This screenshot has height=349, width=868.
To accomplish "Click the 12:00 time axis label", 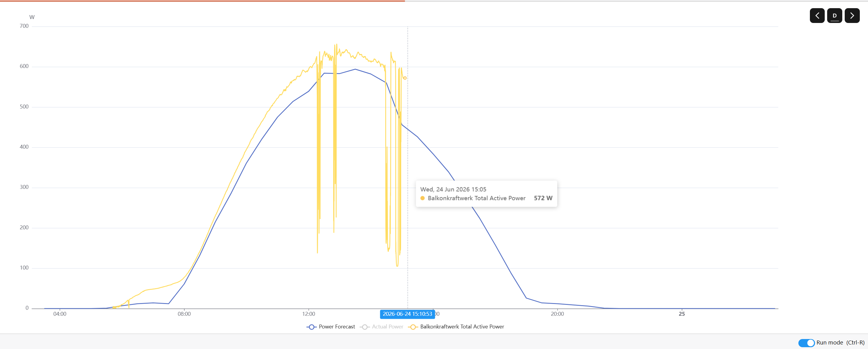I will click(308, 314).
